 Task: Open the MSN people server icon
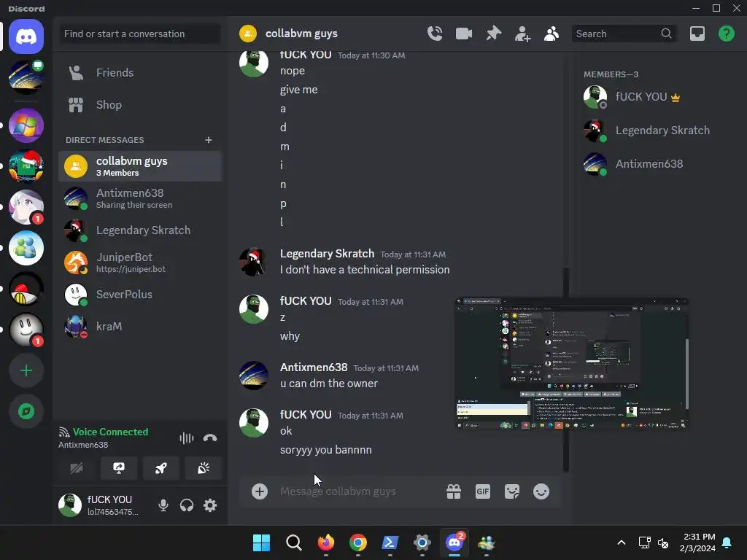[x=26, y=248]
